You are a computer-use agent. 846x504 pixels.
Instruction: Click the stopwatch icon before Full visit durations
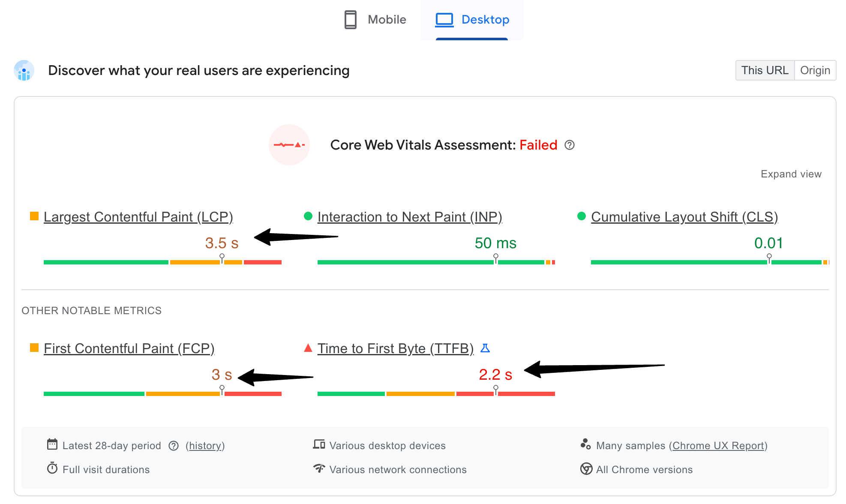(x=52, y=468)
